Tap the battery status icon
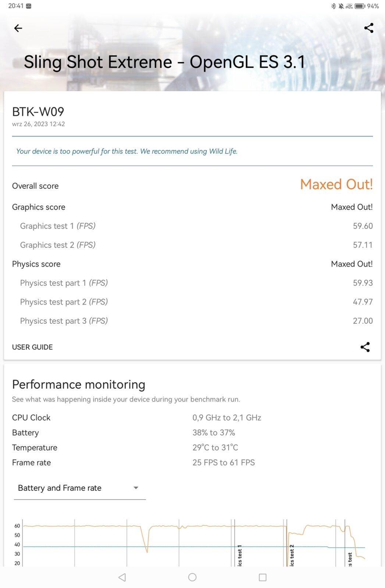Image resolution: width=385 pixels, height=588 pixels. click(x=360, y=6)
